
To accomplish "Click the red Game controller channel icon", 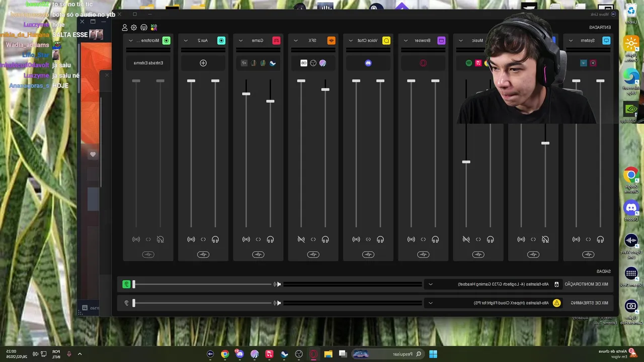I will point(276,40).
